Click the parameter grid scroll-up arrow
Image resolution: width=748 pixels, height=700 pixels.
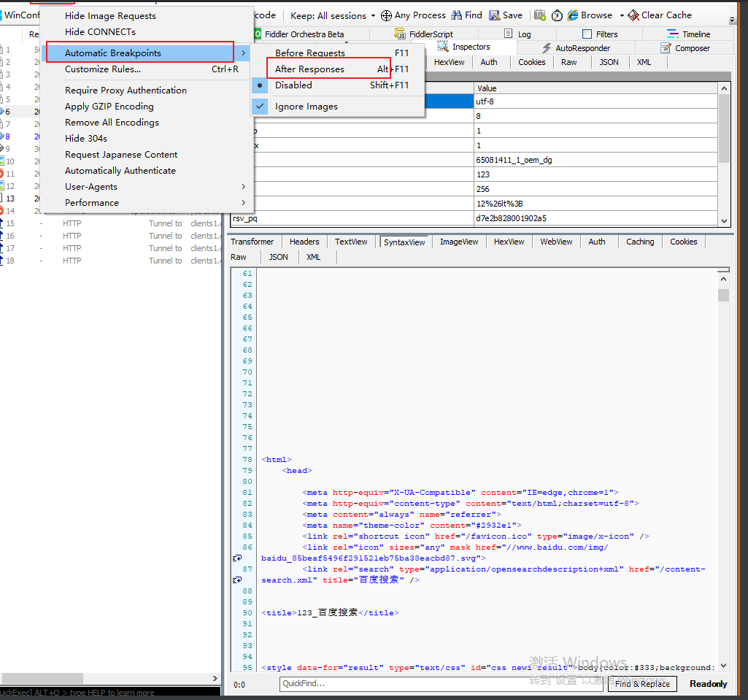click(x=724, y=88)
